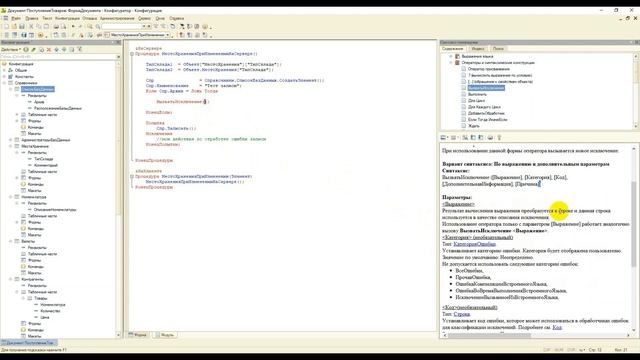Switch to the Индекс tab in the help panel
This screenshot has height=360, width=640.
478,49
